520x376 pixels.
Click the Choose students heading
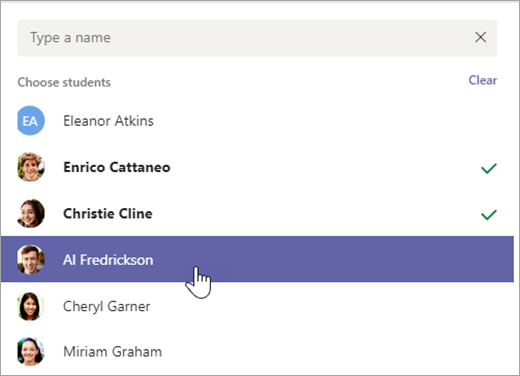(64, 82)
